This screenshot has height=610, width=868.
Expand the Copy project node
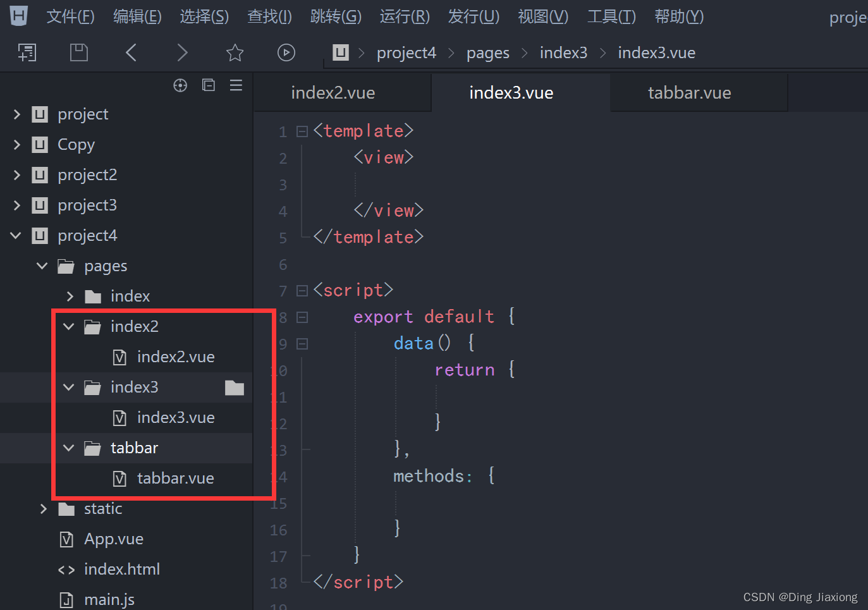(17, 145)
